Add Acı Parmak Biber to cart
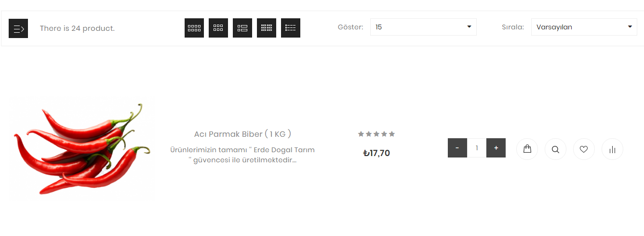Screen dimensions: 644x236 point(527,149)
